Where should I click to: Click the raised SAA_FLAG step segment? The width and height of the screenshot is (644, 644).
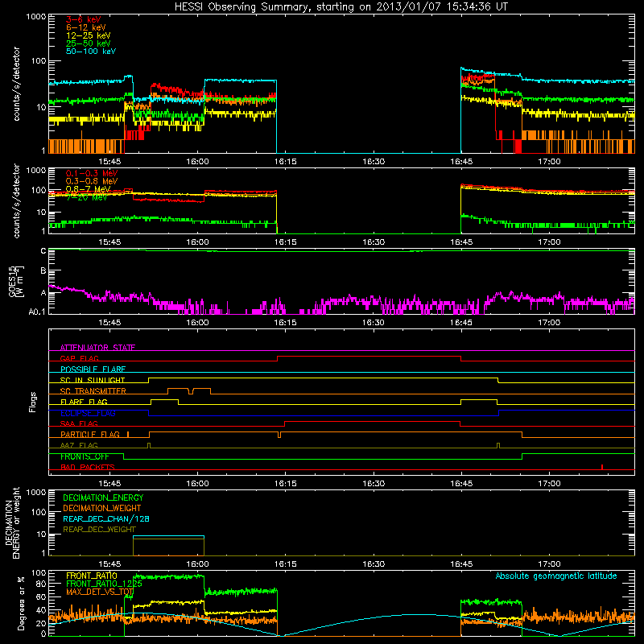pos(372,422)
